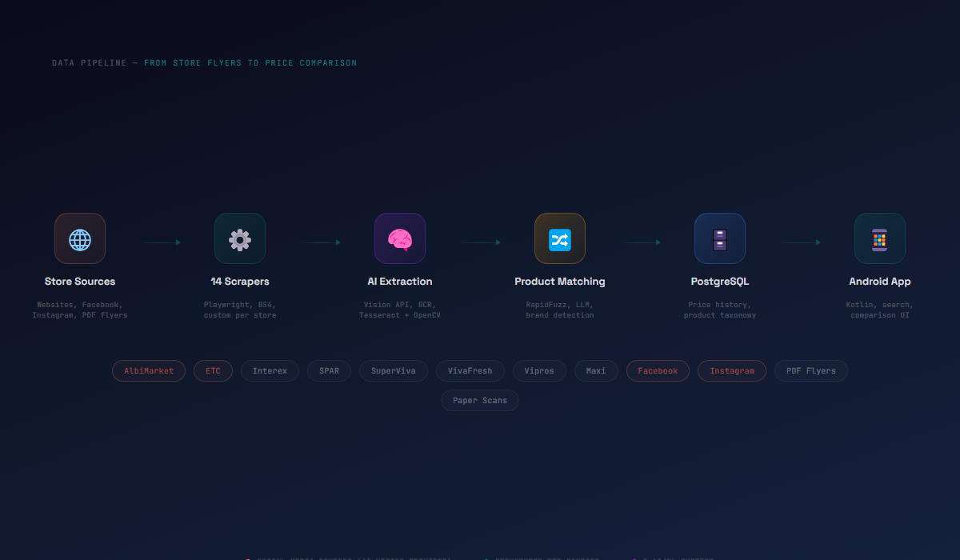The width and height of the screenshot is (960, 560).
Task: Select the VivaFresh source button
Action: click(x=470, y=370)
